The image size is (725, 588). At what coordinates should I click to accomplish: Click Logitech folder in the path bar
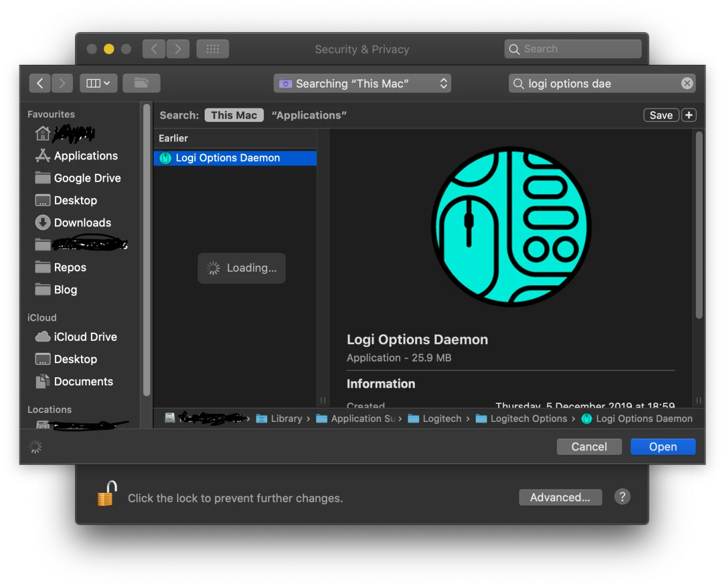435,419
